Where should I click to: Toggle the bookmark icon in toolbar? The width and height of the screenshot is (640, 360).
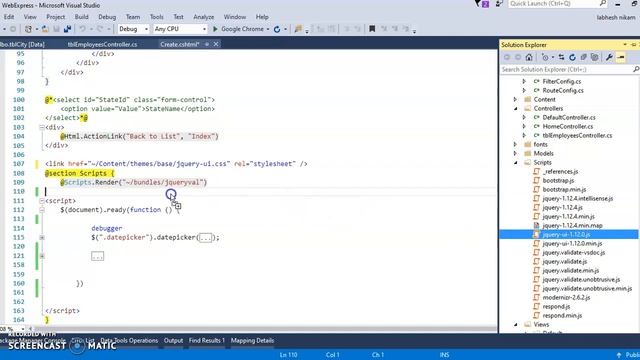372,29
